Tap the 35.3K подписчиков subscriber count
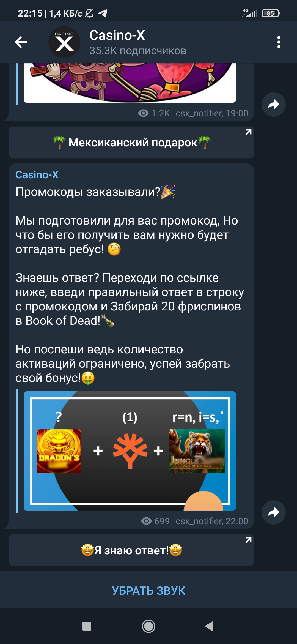297x644 pixels. (138, 51)
